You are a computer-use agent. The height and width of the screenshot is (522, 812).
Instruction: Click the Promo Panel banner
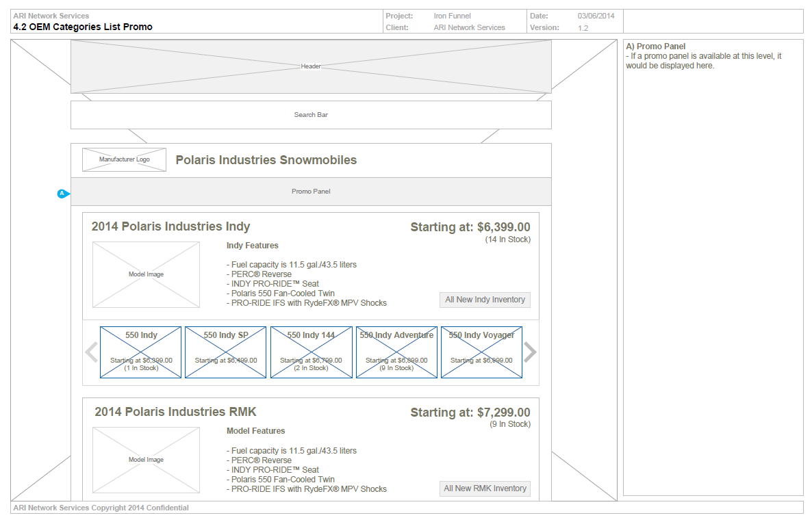[x=312, y=192]
